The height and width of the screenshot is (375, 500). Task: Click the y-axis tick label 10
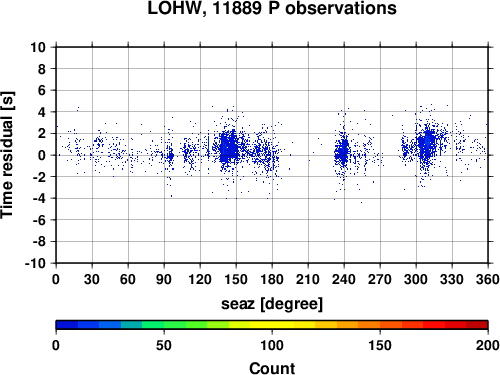click(38, 47)
